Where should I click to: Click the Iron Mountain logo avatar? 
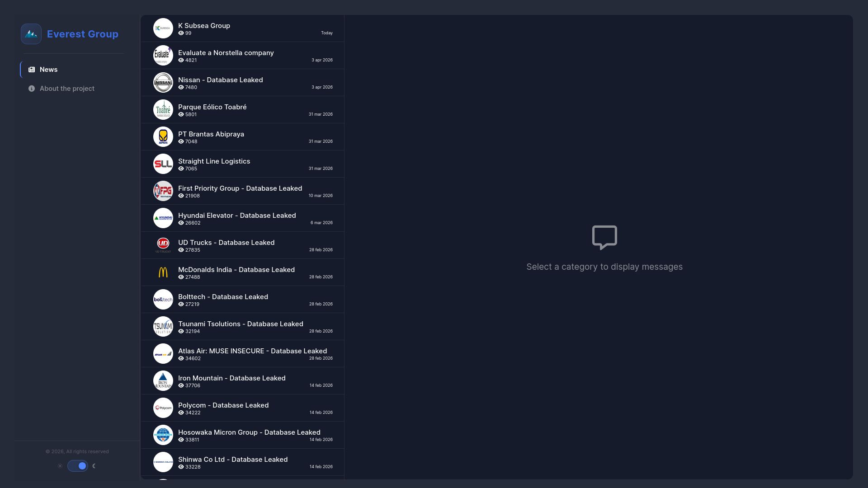tap(163, 381)
